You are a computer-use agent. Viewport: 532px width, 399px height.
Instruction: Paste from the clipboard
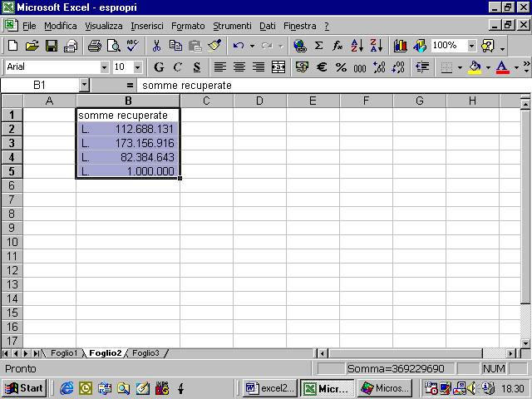pos(195,46)
